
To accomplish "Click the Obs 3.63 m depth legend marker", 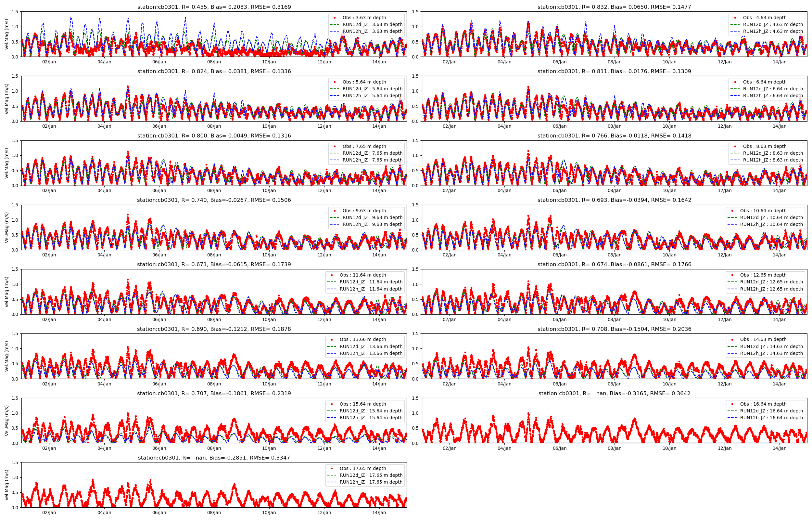I will pyautogui.click(x=334, y=18).
